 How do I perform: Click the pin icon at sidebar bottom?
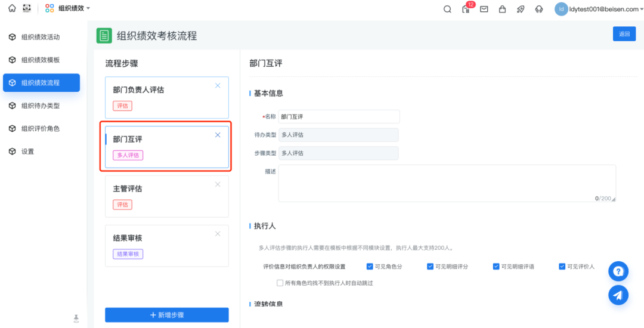coord(76,318)
